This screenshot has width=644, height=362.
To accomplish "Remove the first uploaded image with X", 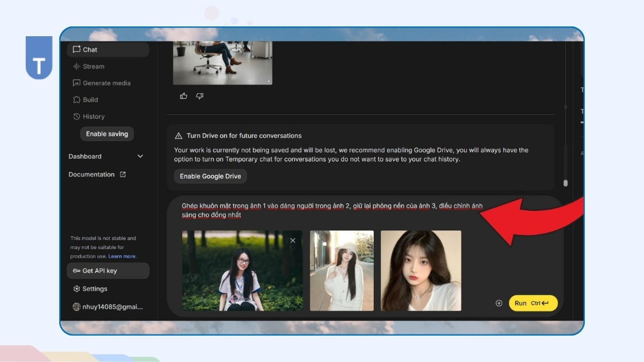I will (x=293, y=240).
